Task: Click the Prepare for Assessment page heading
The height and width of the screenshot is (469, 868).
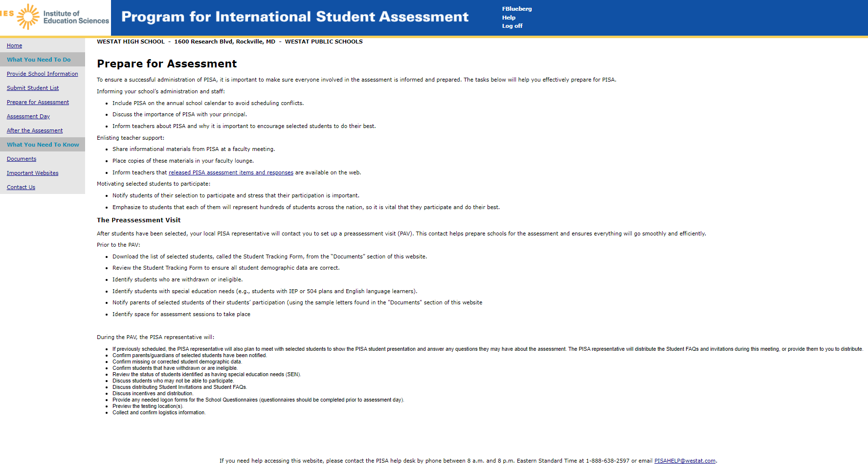Action: [x=167, y=64]
